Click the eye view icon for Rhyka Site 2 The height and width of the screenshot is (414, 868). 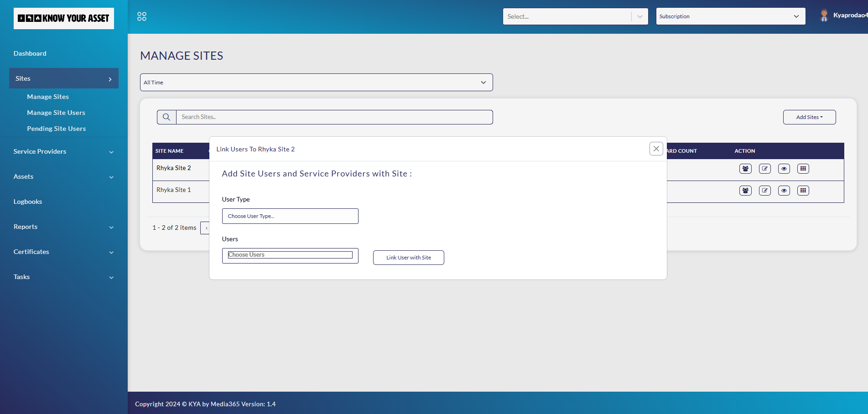[784, 169]
